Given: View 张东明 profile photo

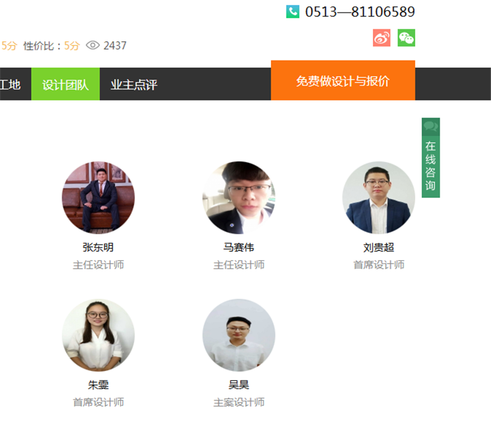Looking at the screenshot, I should pyautogui.click(x=98, y=197).
